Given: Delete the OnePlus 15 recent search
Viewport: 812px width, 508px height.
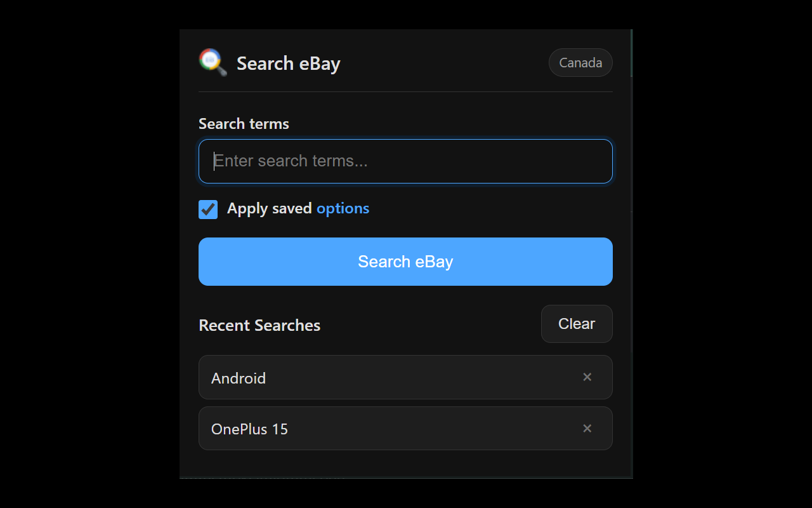Looking at the screenshot, I should coord(587,429).
